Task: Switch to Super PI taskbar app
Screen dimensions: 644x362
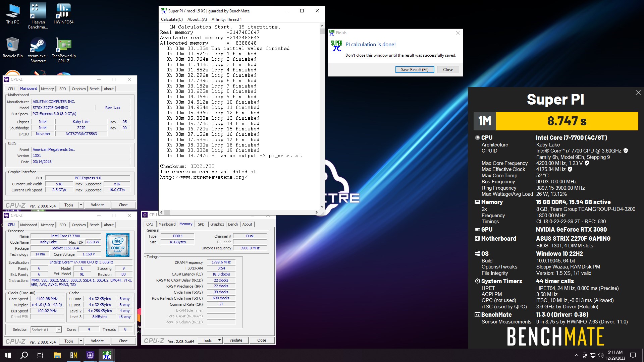Action: tap(106, 355)
